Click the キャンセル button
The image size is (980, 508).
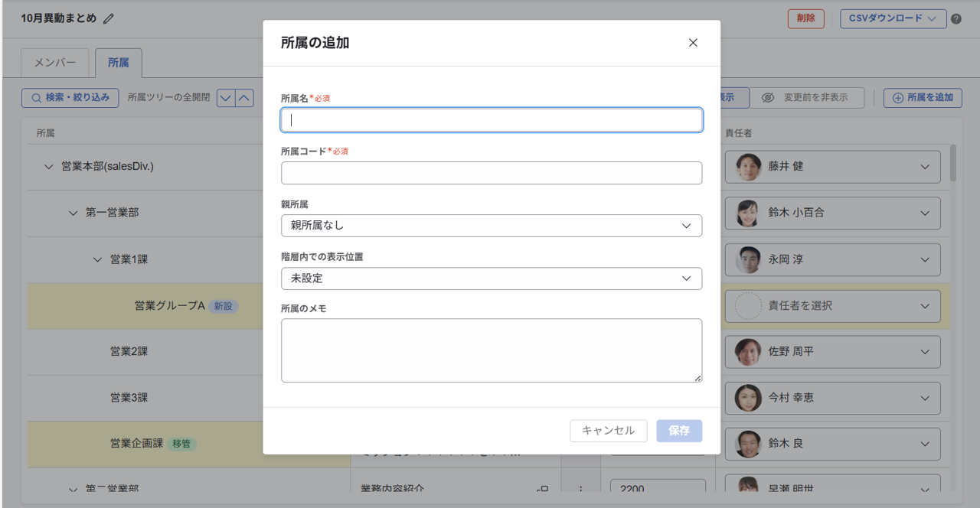[x=608, y=431]
